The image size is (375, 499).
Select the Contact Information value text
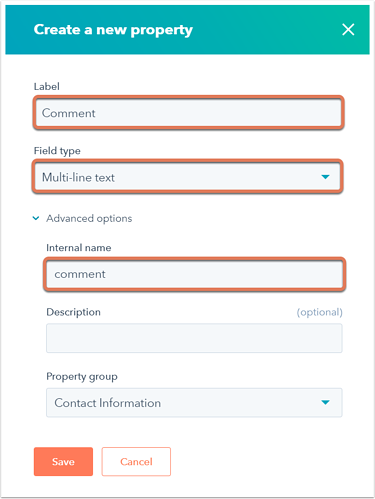click(x=108, y=403)
